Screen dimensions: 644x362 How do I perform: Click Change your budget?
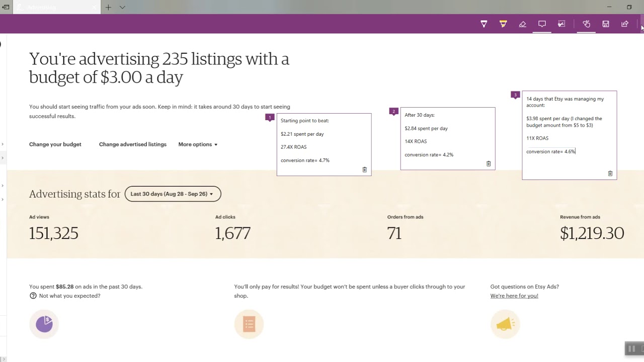click(55, 144)
